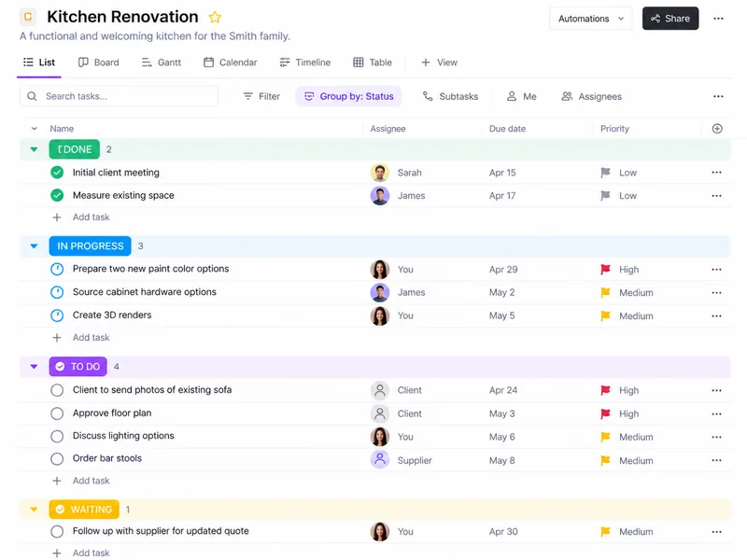Image resolution: width=747 pixels, height=560 pixels.
Task: Click the Share button
Action: [x=670, y=19]
